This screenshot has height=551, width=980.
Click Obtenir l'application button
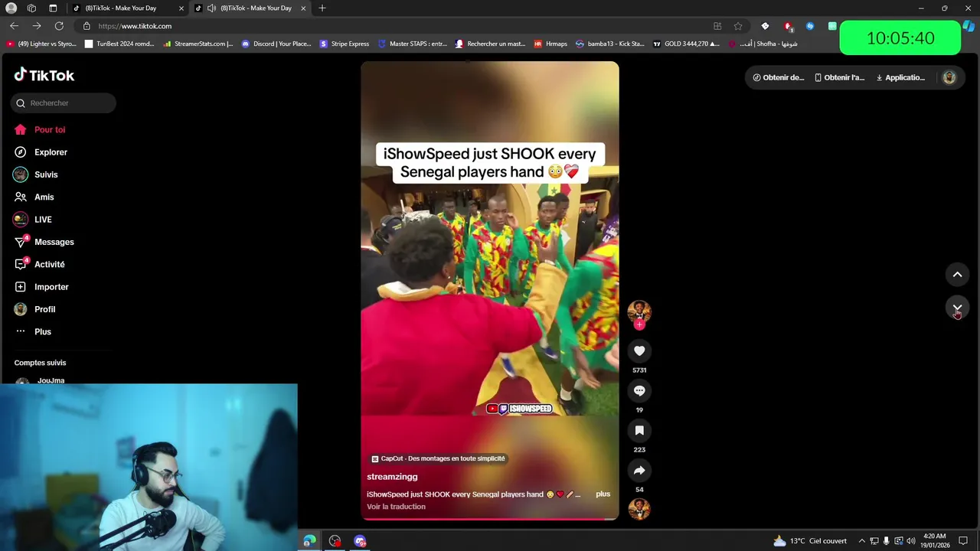coord(840,77)
